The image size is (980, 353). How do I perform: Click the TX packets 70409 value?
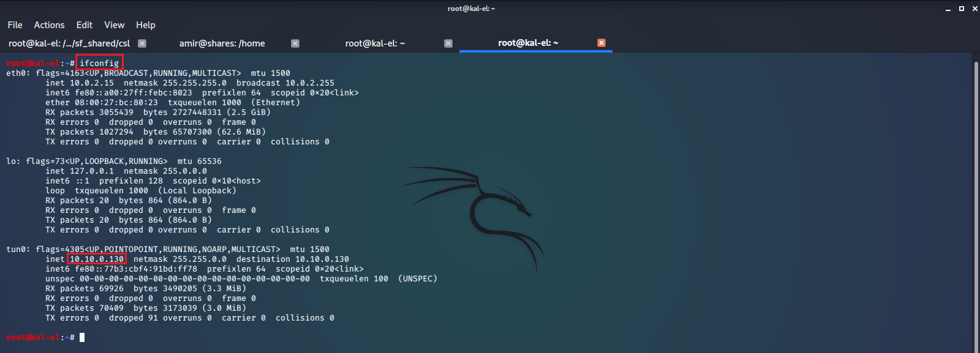pyautogui.click(x=111, y=308)
